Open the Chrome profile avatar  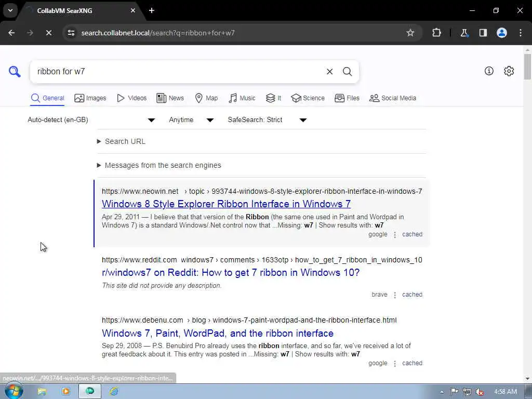501,33
